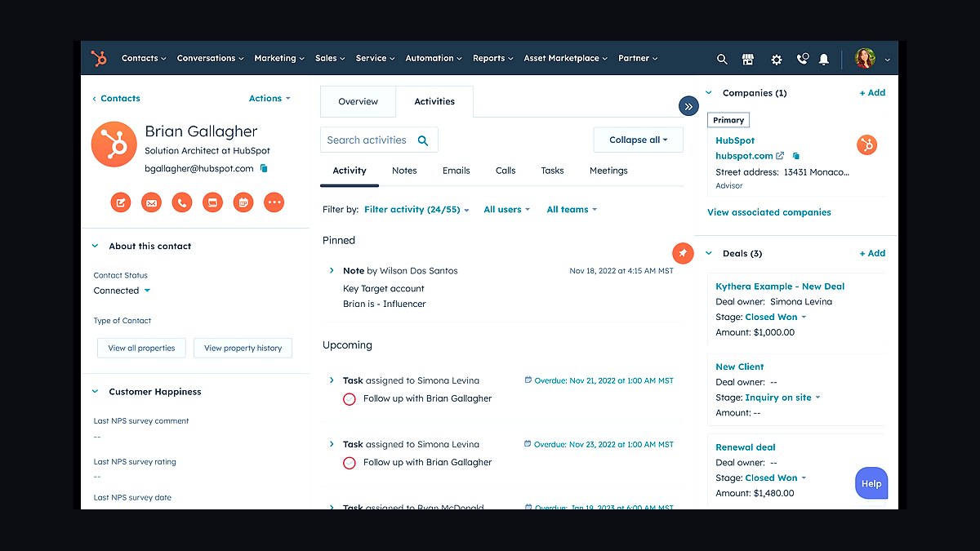
Task: Open the user profile avatar menu
Action: click(872, 58)
